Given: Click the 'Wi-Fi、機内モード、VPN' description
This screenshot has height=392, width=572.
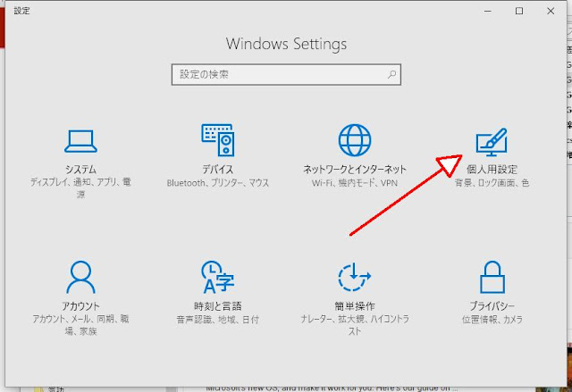Looking at the screenshot, I should point(355,183).
